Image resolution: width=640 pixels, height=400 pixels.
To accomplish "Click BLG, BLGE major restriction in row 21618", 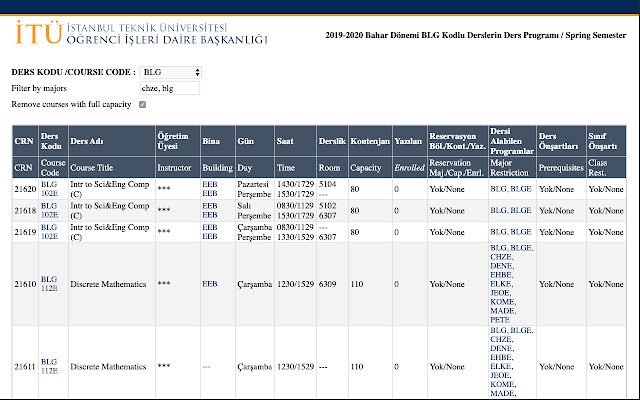I will point(511,210).
